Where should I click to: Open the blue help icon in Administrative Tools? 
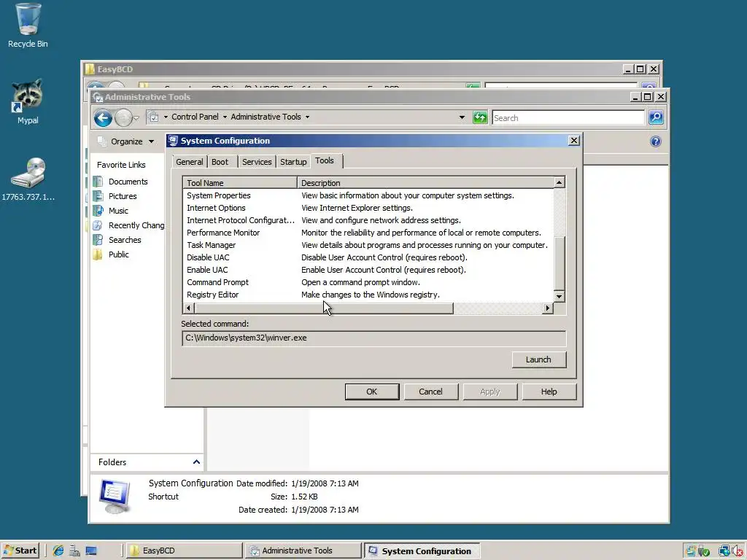tap(656, 141)
